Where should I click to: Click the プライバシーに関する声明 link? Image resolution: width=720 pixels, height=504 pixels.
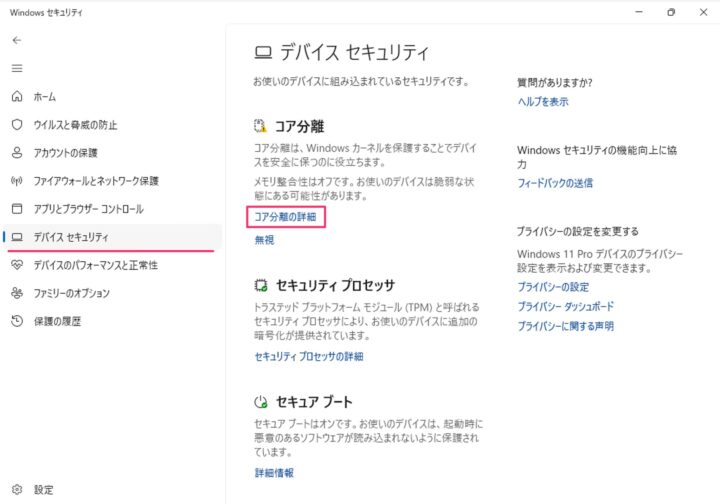[565, 326]
